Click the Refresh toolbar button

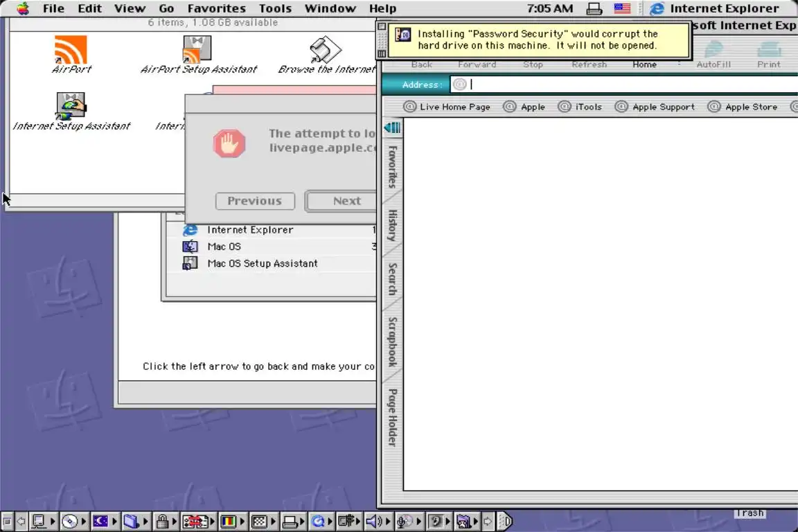point(589,64)
